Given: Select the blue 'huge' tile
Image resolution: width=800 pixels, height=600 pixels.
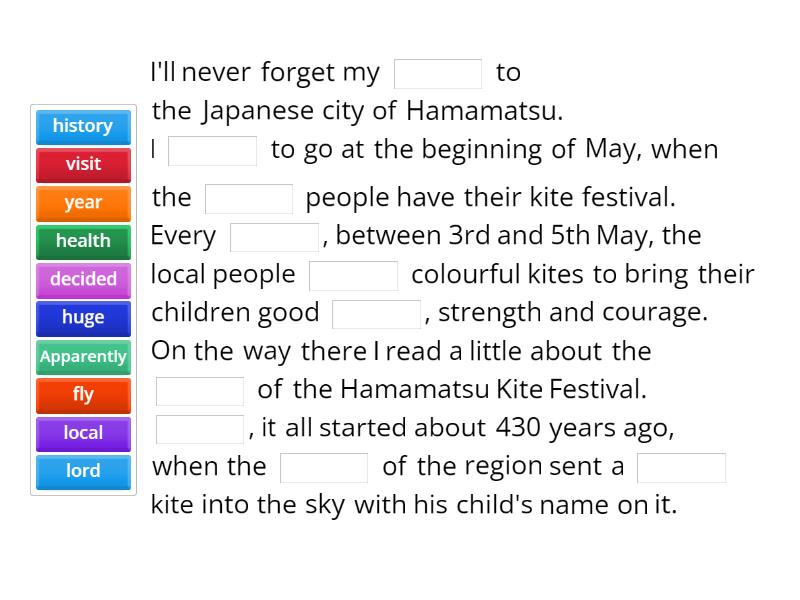Looking at the screenshot, I should [x=83, y=318].
